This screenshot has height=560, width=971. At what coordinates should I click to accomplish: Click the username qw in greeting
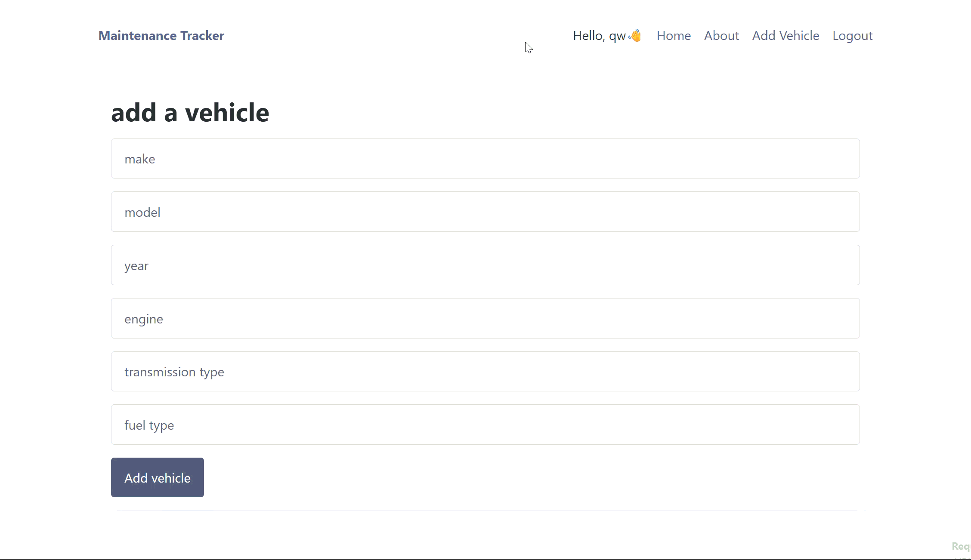click(x=617, y=36)
